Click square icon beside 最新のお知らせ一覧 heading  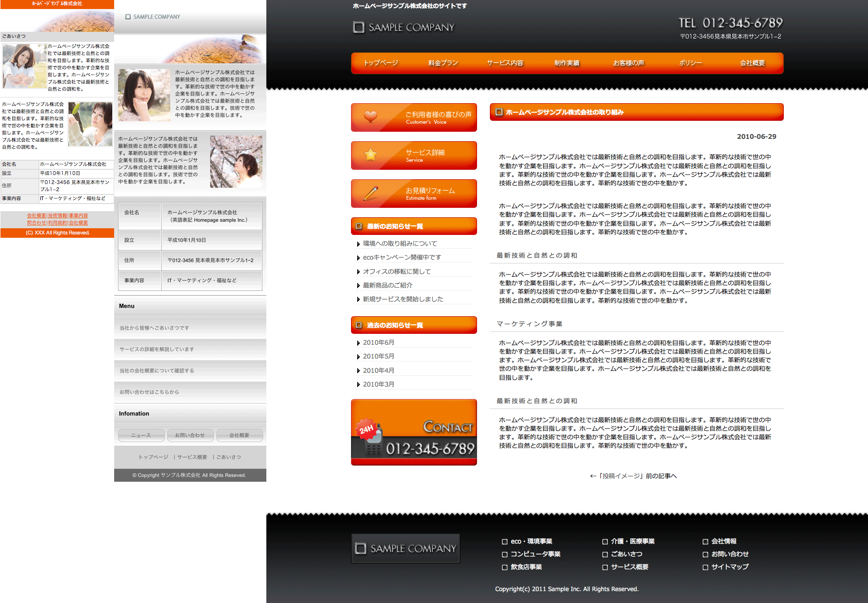click(x=359, y=226)
